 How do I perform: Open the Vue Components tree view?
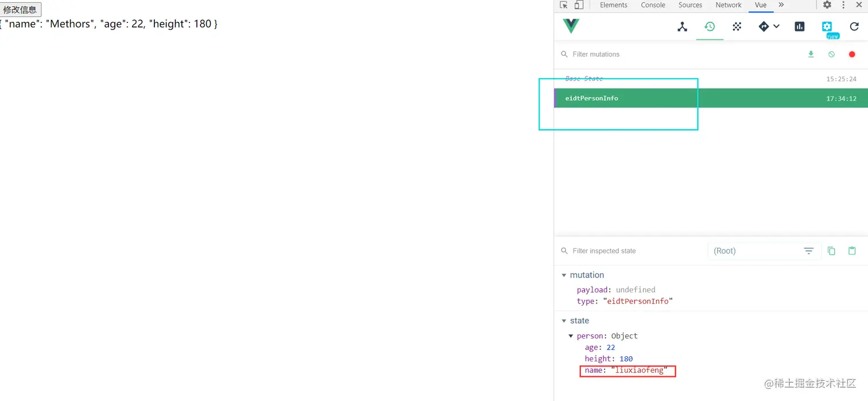click(682, 26)
